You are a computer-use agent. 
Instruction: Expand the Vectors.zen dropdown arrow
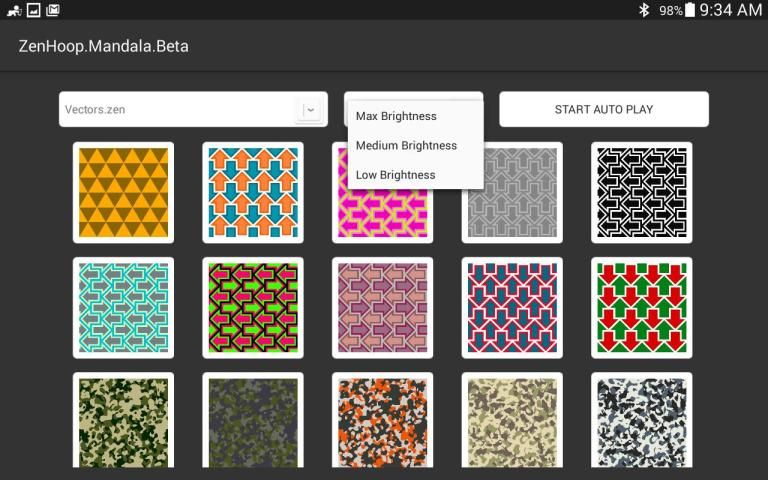[x=310, y=110]
